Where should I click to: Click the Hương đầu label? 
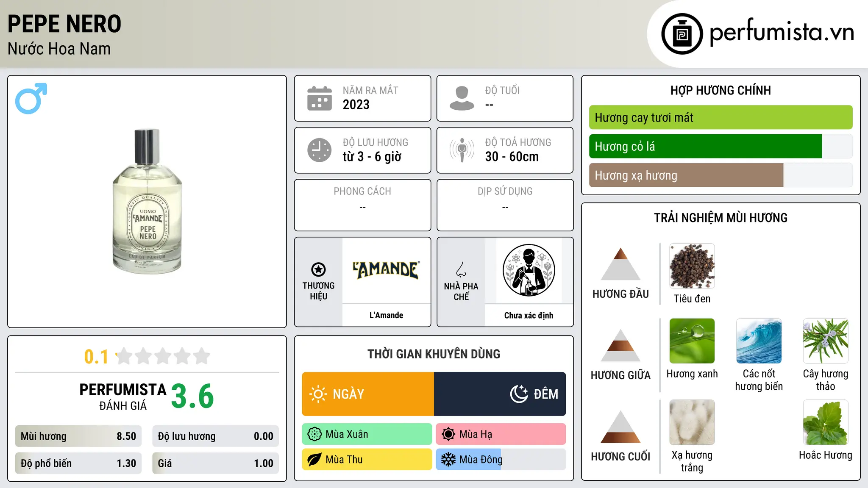pyautogui.click(x=620, y=294)
